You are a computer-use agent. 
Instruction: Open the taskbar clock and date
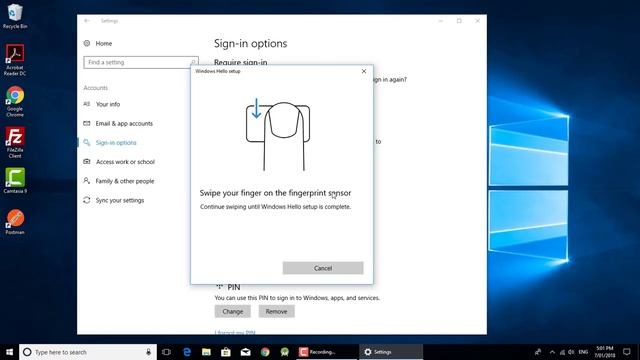tap(604, 352)
